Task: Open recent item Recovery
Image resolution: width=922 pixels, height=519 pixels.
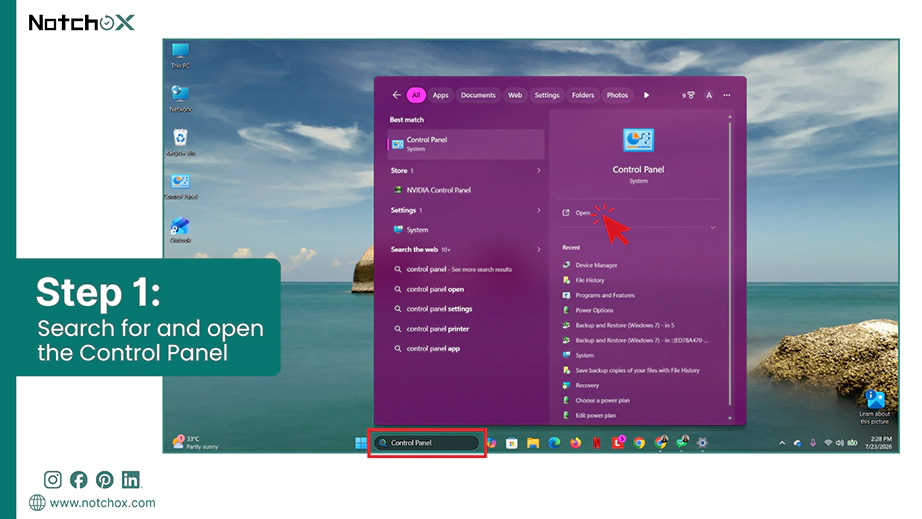Action: tap(587, 386)
